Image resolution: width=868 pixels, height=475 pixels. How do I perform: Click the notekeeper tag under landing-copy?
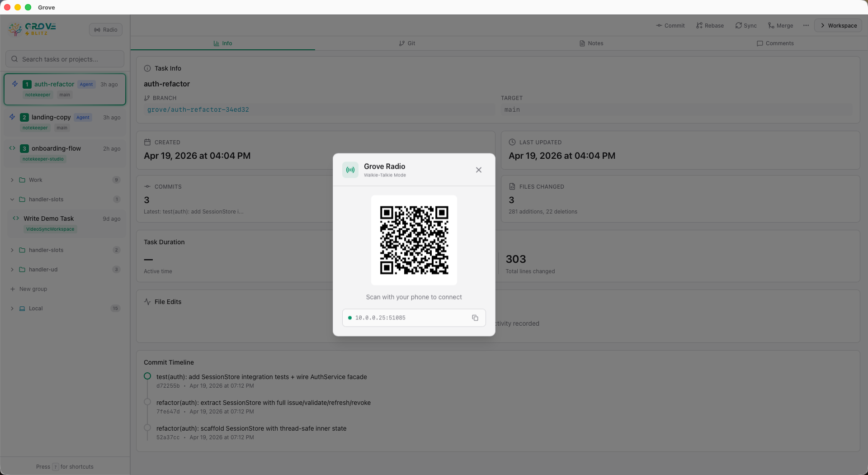[x=35, y=128]
